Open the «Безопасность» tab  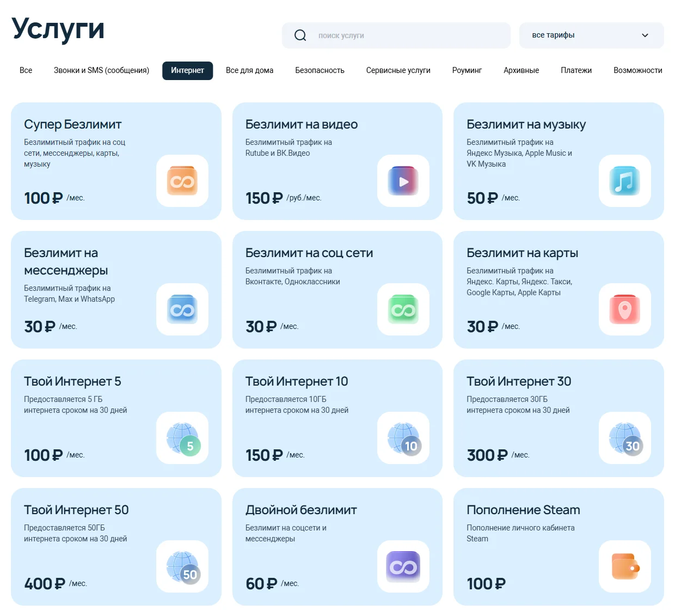(320, 70)
